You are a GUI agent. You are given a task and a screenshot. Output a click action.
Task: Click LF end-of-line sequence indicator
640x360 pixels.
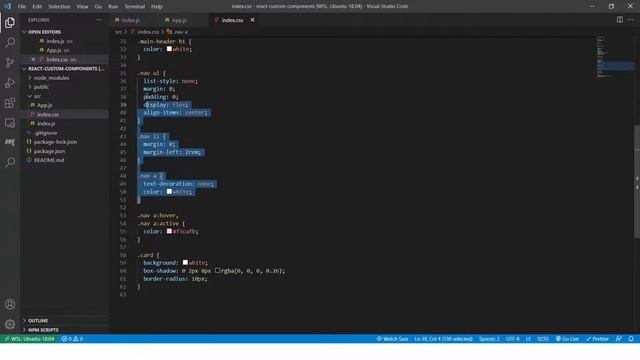click(x=528, y=339)
